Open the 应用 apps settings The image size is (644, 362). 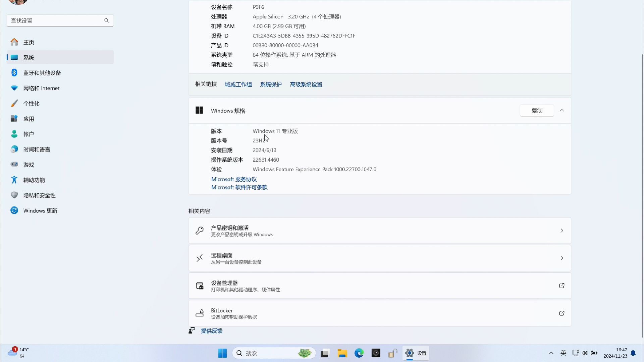[x=60, y=119]
